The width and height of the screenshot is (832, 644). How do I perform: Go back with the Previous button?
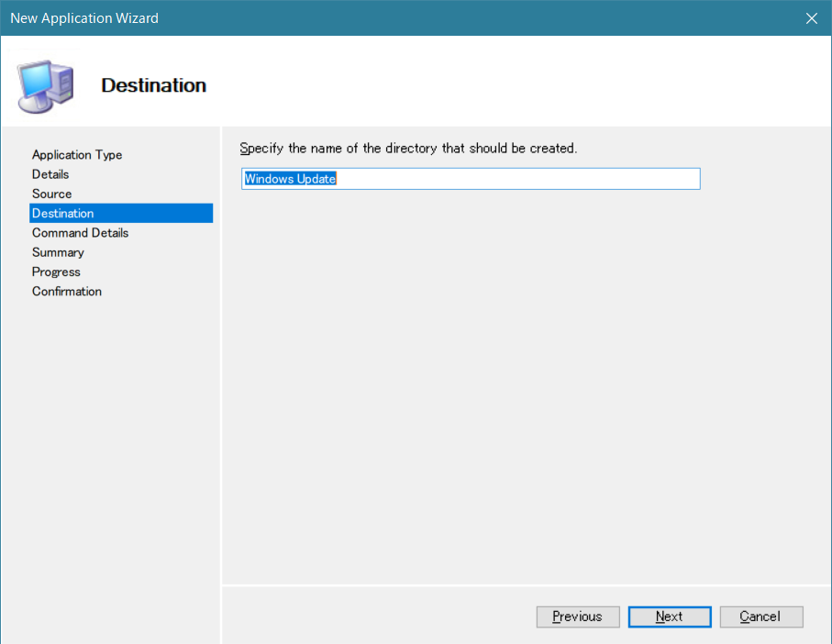tap(578, 616)
